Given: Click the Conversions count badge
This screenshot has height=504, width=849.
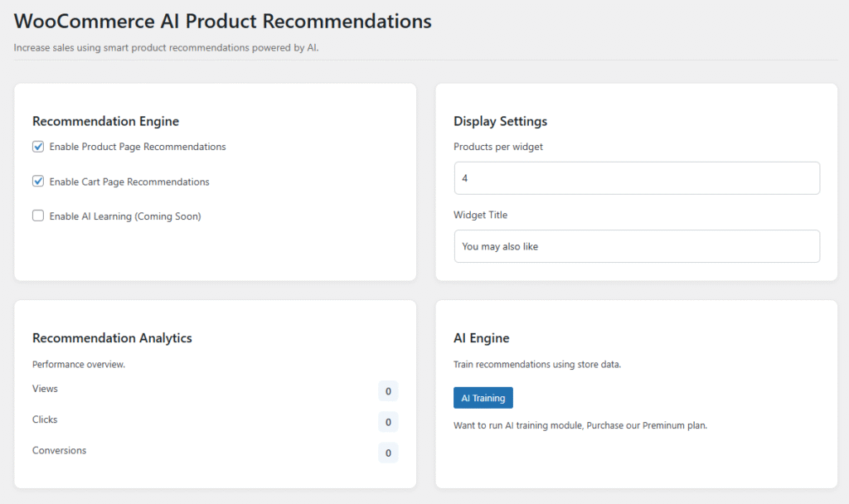Looking at the screenshot, I should coord(388,453).
